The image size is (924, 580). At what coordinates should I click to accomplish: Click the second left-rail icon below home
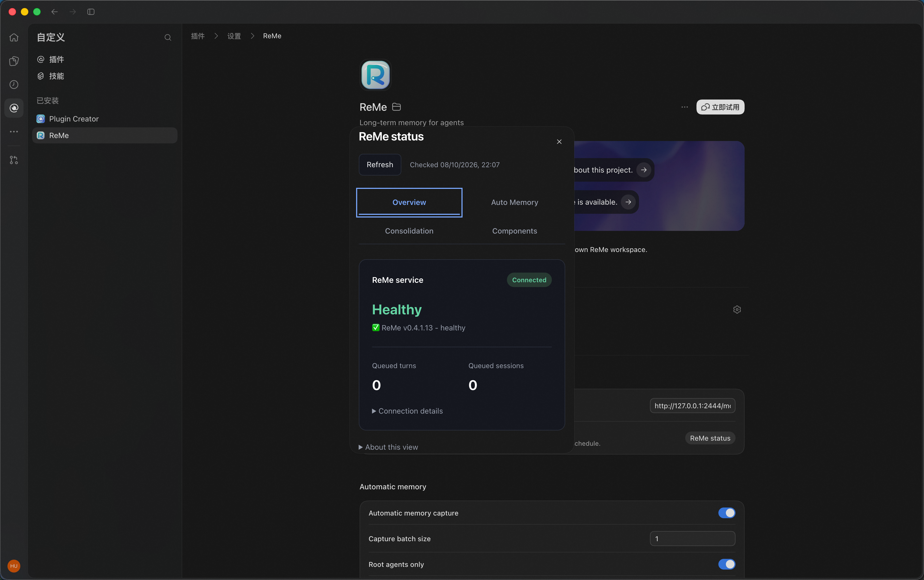tap(14, 61)
